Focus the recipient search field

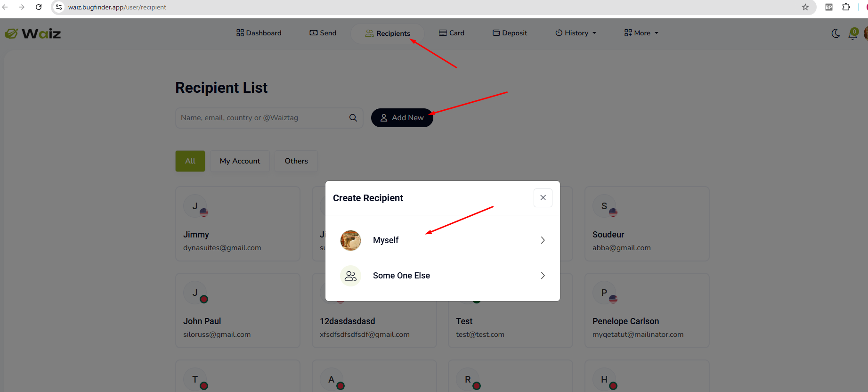[264, 118]
